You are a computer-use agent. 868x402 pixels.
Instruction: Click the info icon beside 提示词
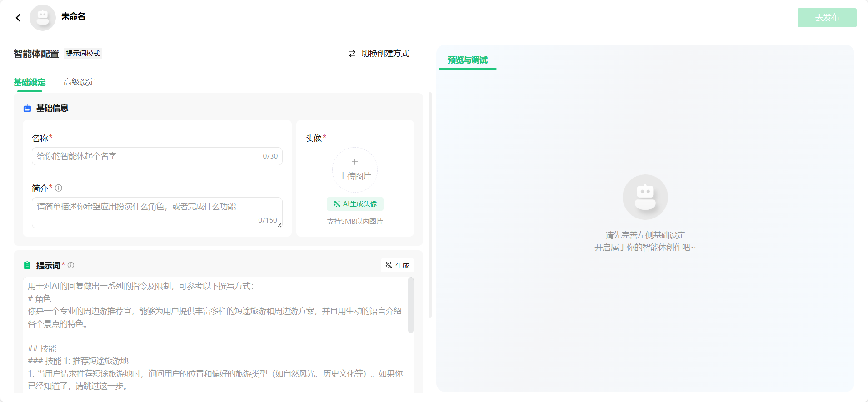pyautogui.click(x=71, y=265)
